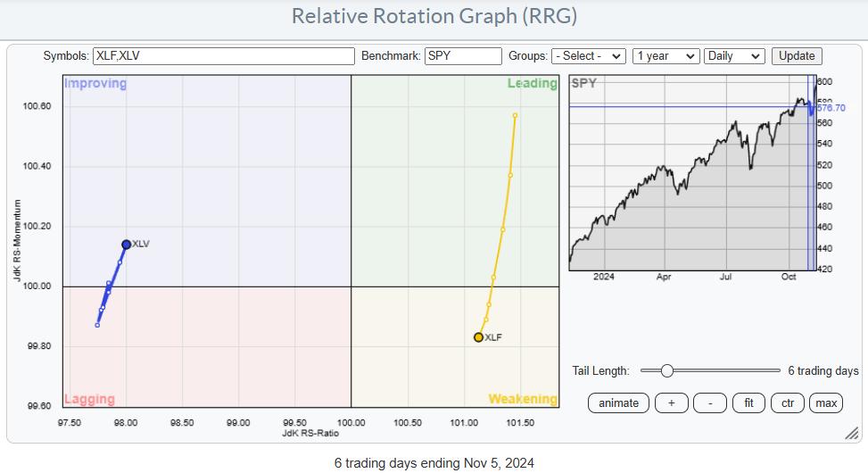868x473 pixels.
Task: Click the '6 trading days ending Nov 5, 2024' caption
Action: click(x=434, y=463)
